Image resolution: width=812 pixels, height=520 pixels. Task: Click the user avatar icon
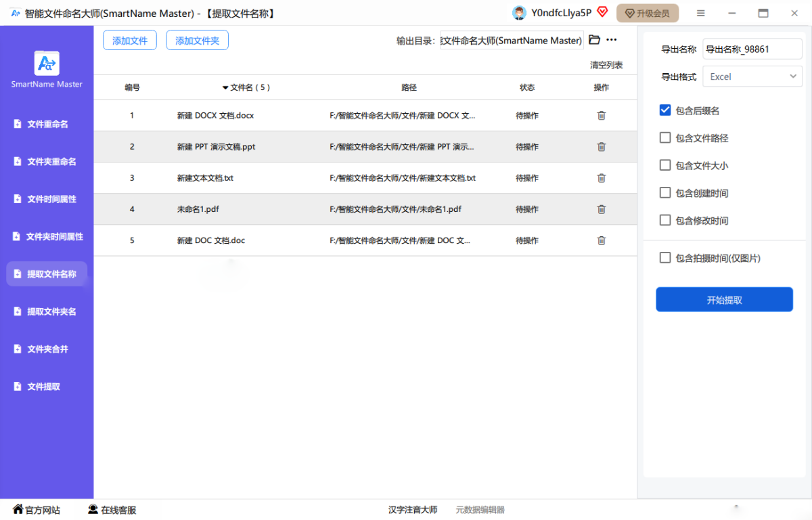519,13
